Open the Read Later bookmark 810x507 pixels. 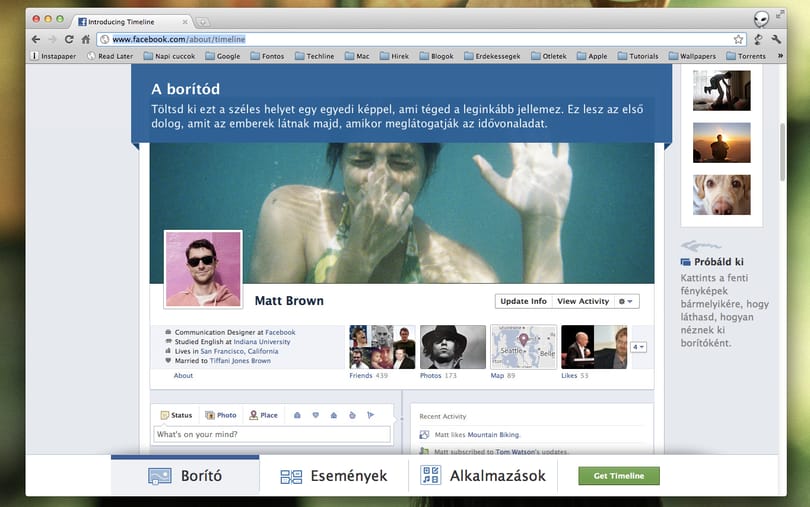(110, 56)
